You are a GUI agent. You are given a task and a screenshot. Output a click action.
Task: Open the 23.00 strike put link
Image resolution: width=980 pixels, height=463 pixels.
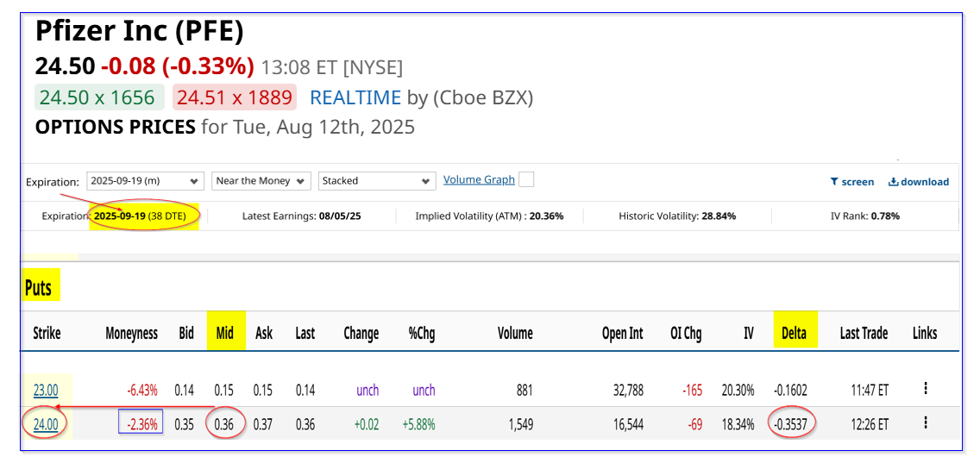click(46, 391)
